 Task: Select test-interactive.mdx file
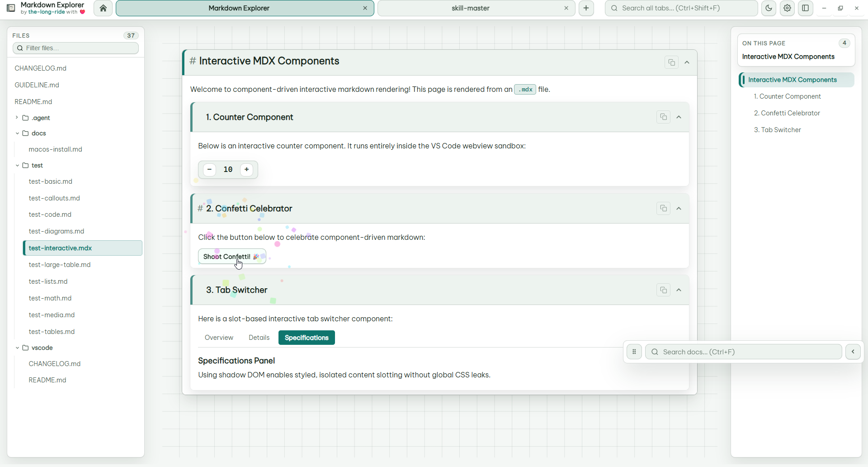[83, 248]
